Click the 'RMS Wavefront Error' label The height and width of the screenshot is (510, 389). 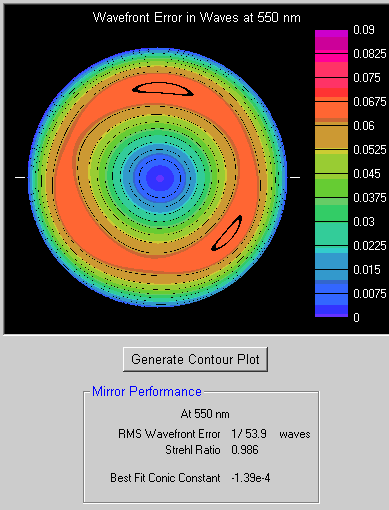[x=169, y=434]
